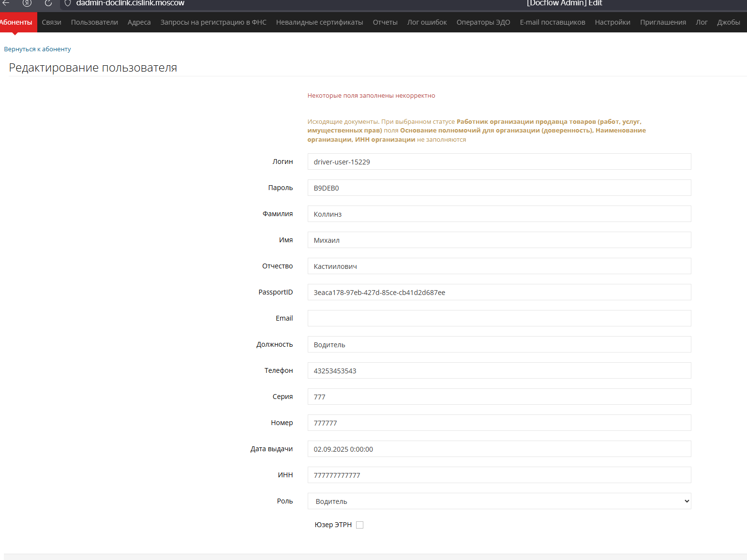
Task: Open the Связи menu item
Action: [51, 22]
